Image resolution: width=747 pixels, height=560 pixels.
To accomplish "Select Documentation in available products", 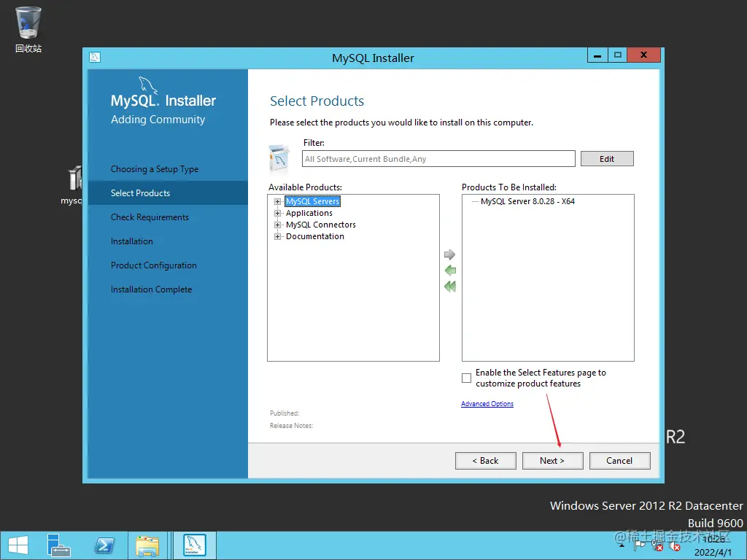I will (x=315, y=237).
